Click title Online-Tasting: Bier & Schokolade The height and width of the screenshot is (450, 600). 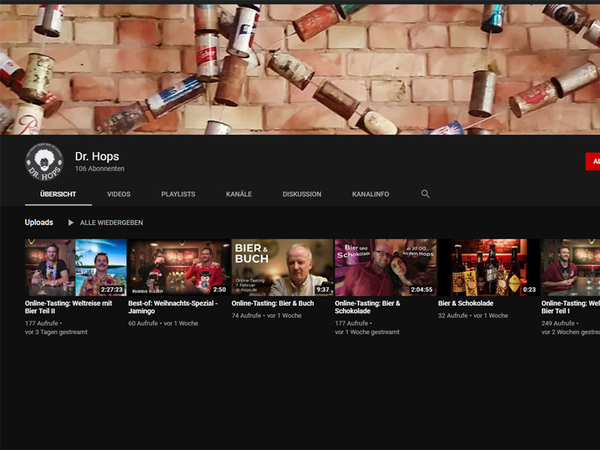[x=368, y=307]
